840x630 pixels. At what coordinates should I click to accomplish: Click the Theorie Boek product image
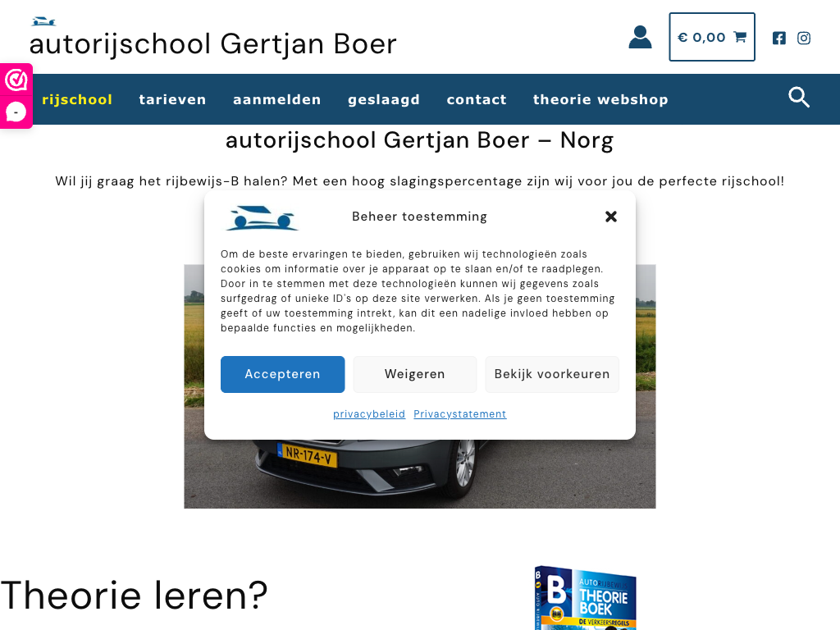(585, 598)
